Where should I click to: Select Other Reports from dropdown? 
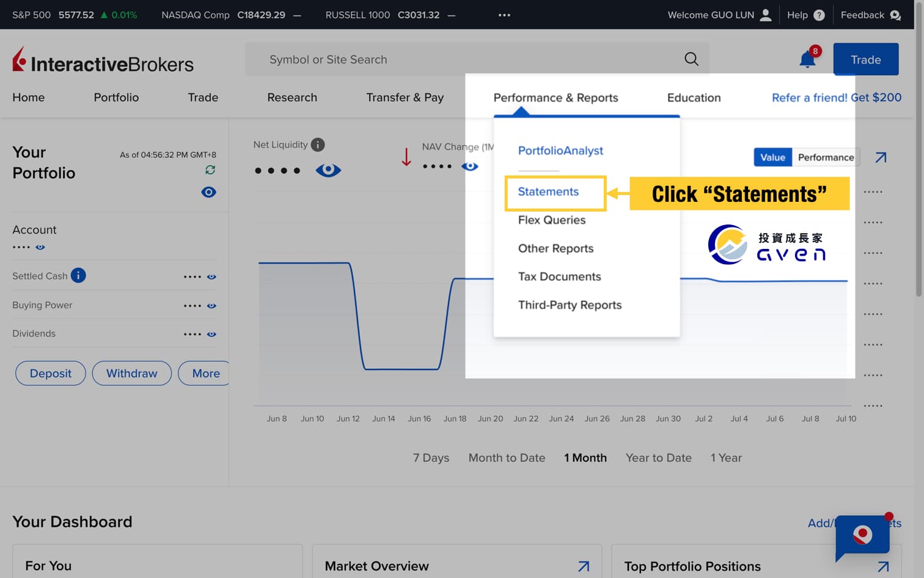pos(555,248)
